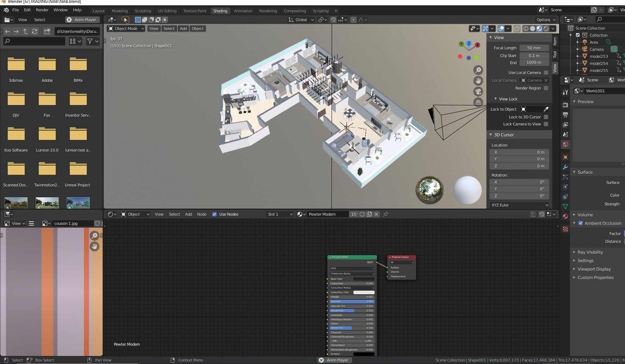Enable Lock to 3D Cursor checkbox
Image resolution: width=625 pixels, height=364 pixels.
[546, 117]
